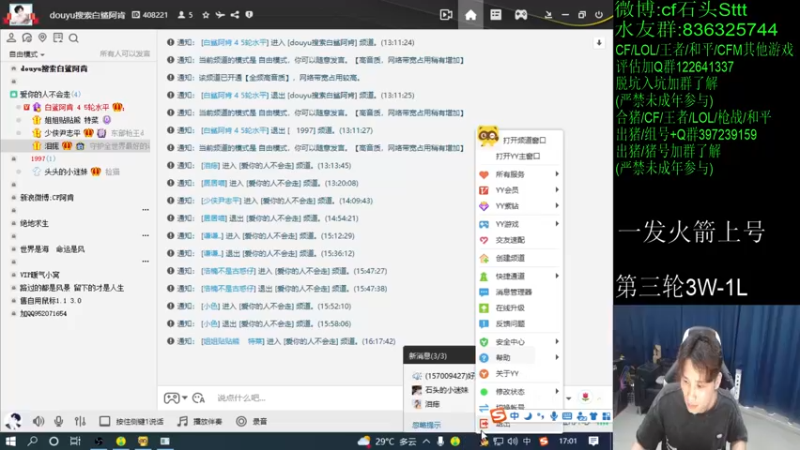Open the home icon in top bar

tap(470, 15)
